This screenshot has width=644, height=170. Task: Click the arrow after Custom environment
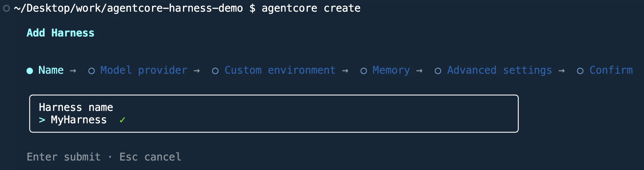[345, 71]
